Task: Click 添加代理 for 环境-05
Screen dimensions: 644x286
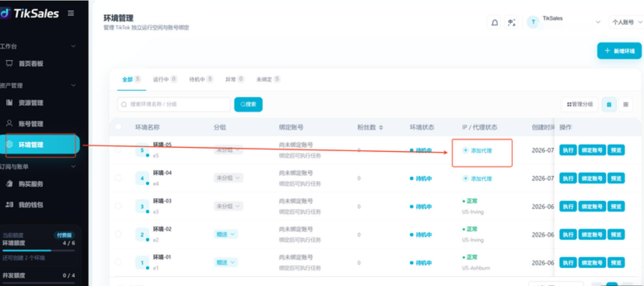Action: [x=477, y=150]
